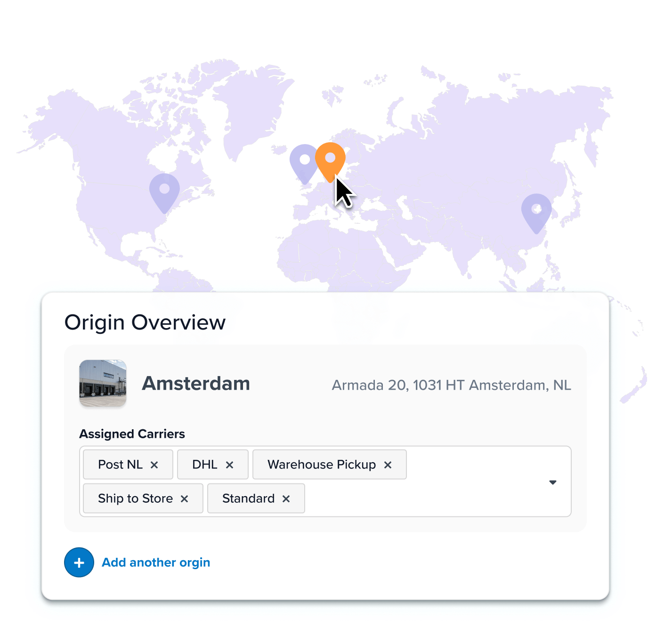The width and height of the screenshot is (648, 644).
Task: Click the Origin Overview header
Action: [145, 322]
